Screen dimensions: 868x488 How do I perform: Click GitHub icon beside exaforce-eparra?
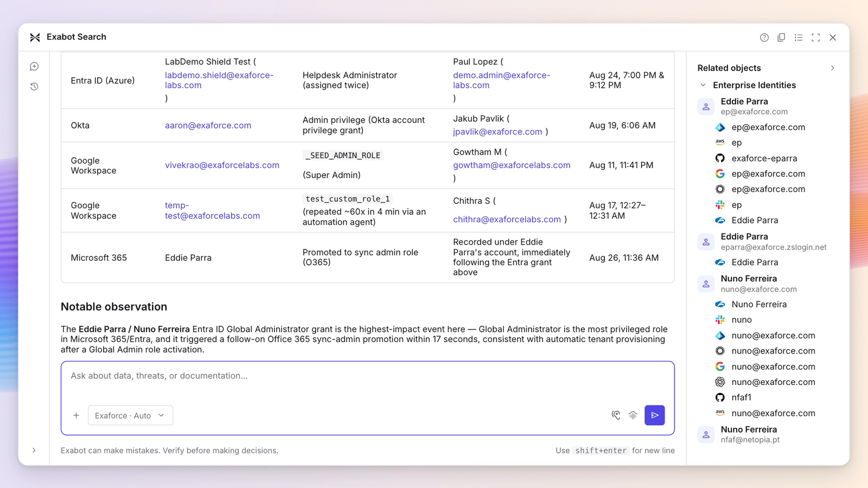click(720, 158)
